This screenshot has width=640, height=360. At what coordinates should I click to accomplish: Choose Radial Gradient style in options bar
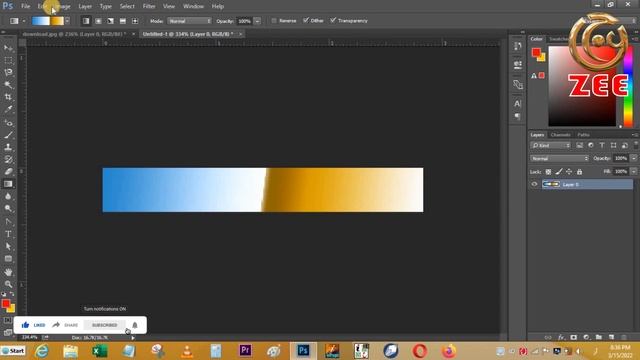(x=98, y=21)
